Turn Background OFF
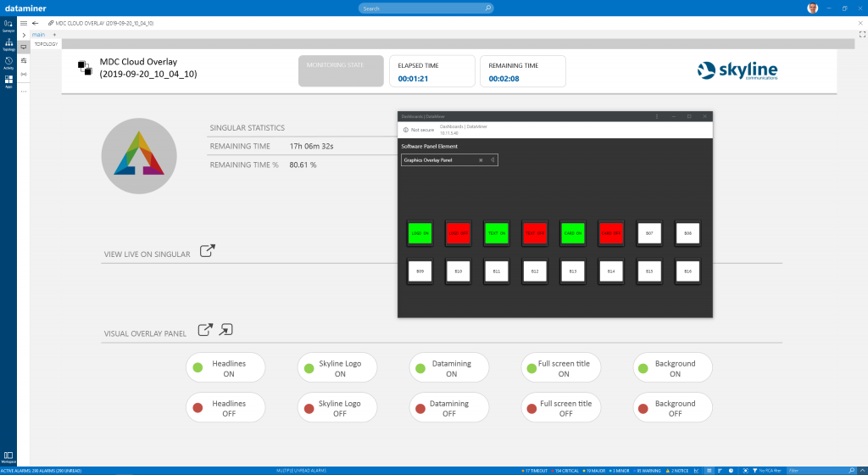The height and width of the screenshot is (475, 868). (x=672, y=407)
